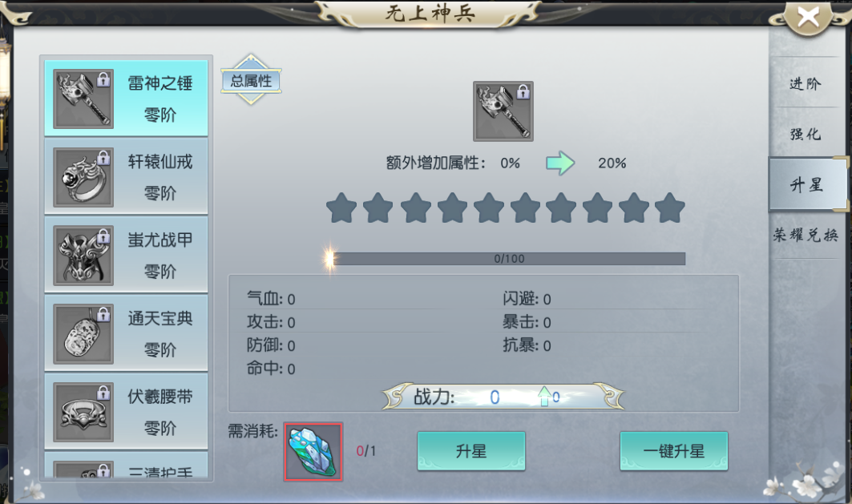Select the 升星 tab

pos(807,184)
